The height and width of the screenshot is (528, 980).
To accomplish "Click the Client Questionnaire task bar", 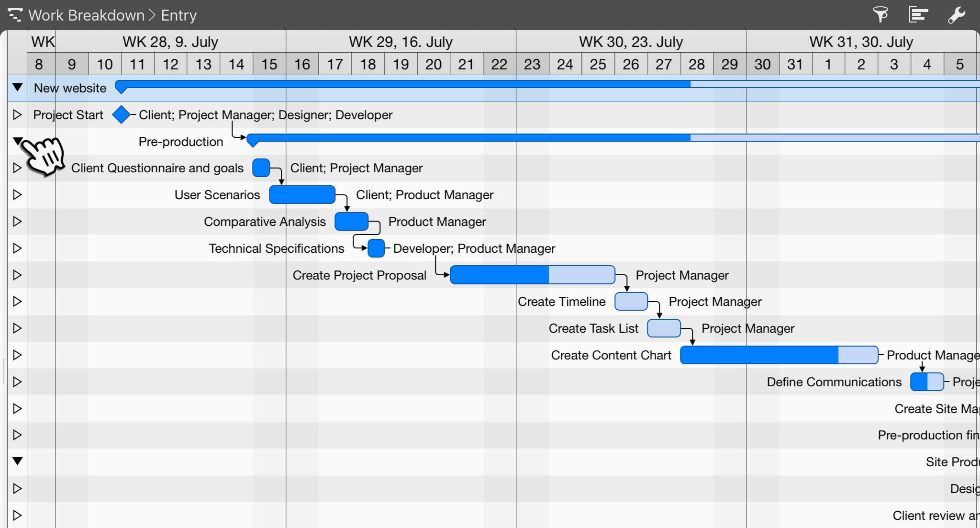I will [x=261, y=168].
